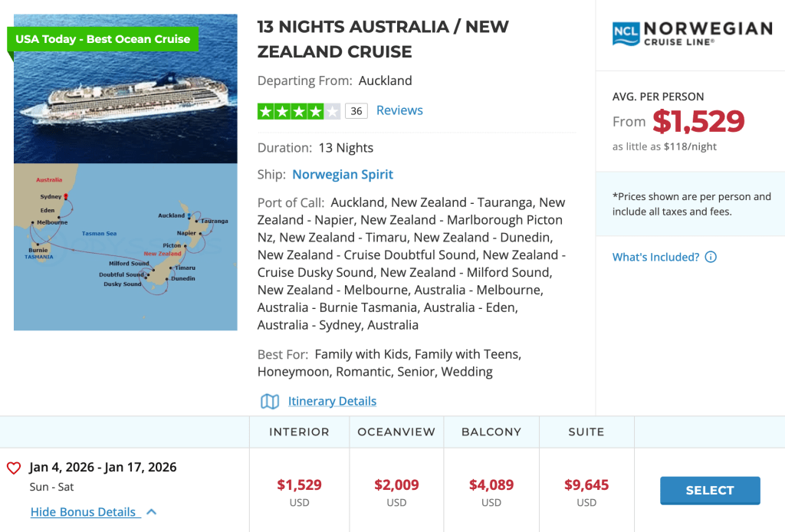Image resolution: width=785 pixels, height=532 pixels.
Task: Click the Interior column header
Action: pyautogui.click(x=299, y=432)
